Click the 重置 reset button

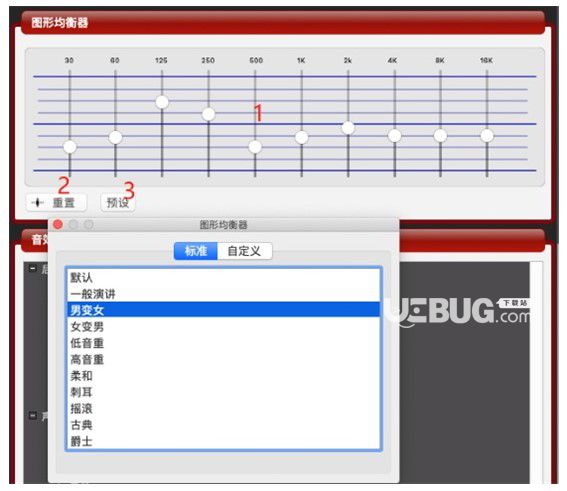tap(56, 202)
